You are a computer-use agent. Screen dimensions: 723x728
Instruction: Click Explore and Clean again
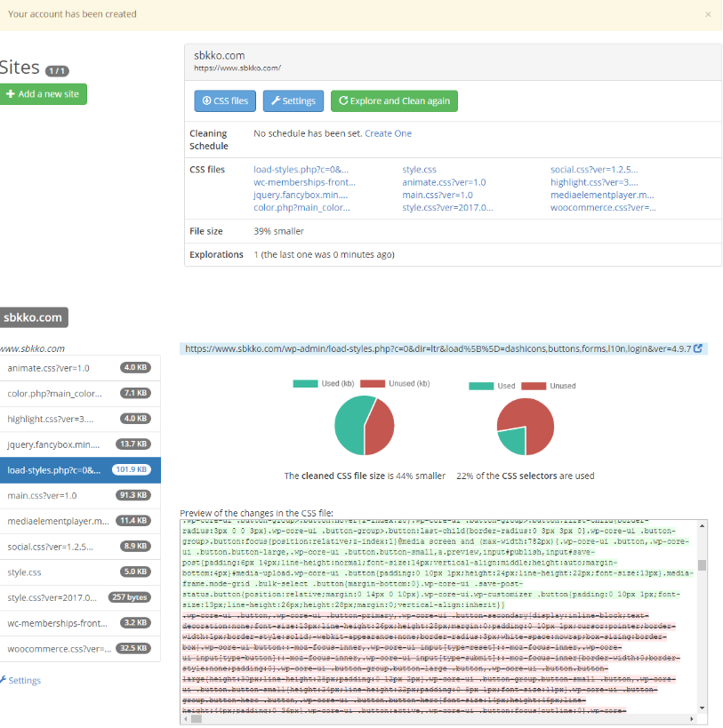394,101
